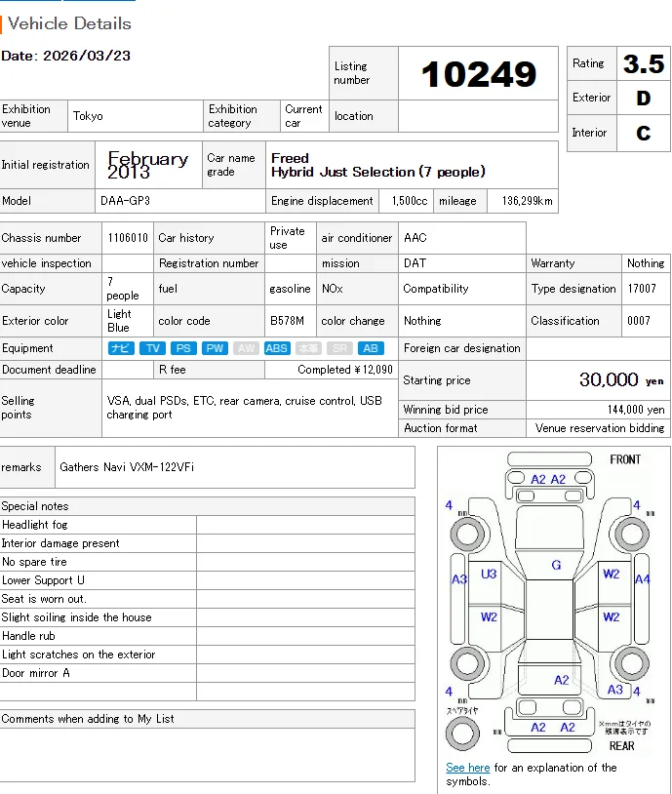Click the DAT mission value

[x=415, y=263]
